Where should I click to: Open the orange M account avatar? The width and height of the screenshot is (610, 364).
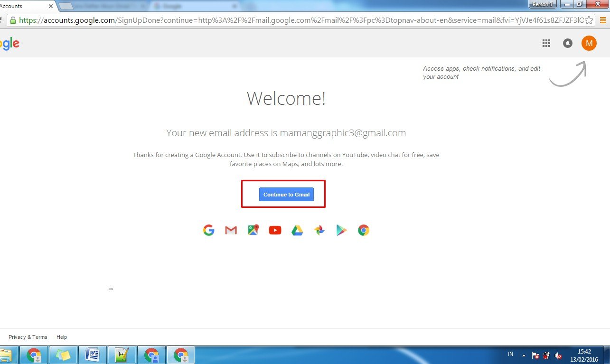pyautogui.click(x=589, y=43)
